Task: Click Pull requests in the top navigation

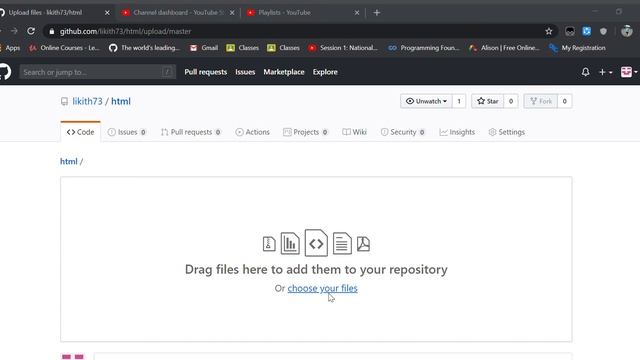Action: (x=206, y=72)
